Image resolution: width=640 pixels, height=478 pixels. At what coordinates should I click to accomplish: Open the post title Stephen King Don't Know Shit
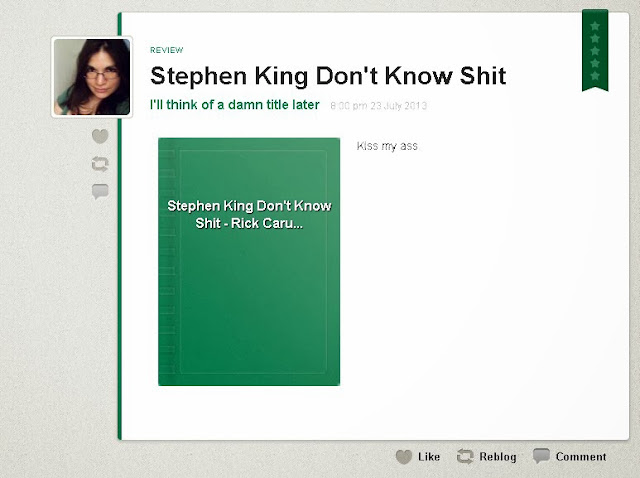click(x=328, y=76)
